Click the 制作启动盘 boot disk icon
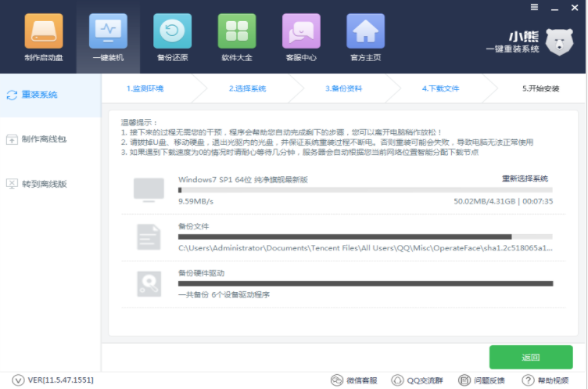Screen dimensions: 588x389 (43, 32)
